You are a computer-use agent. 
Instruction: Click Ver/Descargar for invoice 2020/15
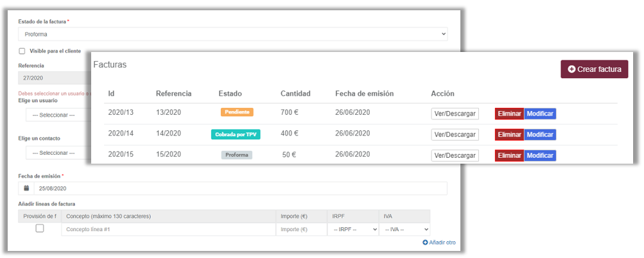(x=455, y=155)
